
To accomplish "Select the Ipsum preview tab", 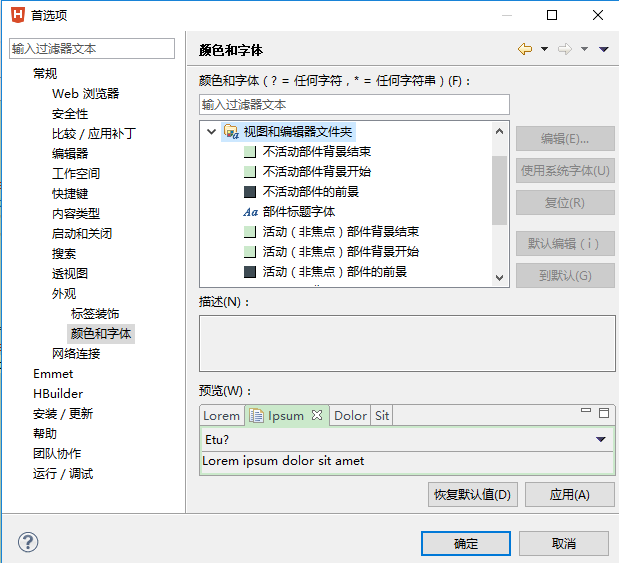I will (x=286, y=416).
